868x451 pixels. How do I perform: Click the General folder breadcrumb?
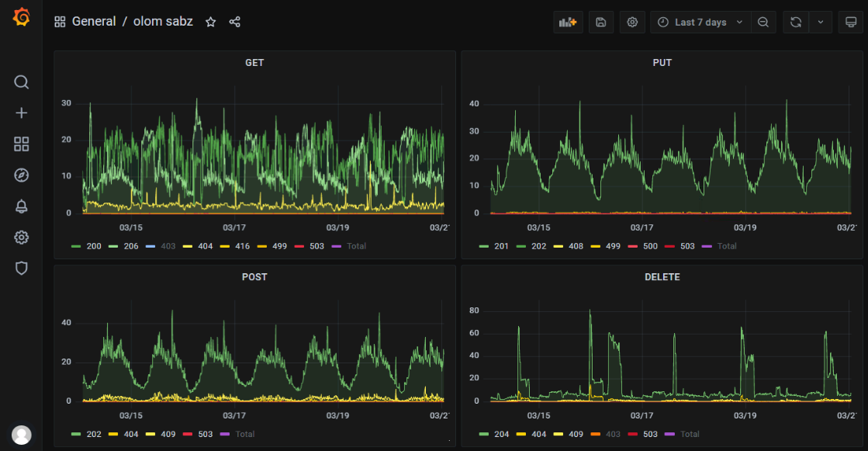[x=94, y=22]
